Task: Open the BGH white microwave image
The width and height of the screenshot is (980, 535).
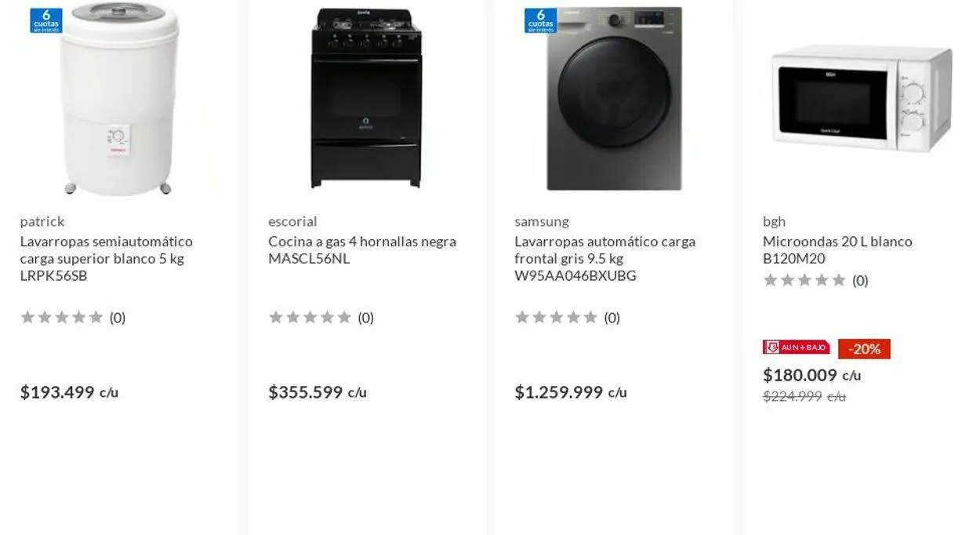Action: tap(861, 97)
